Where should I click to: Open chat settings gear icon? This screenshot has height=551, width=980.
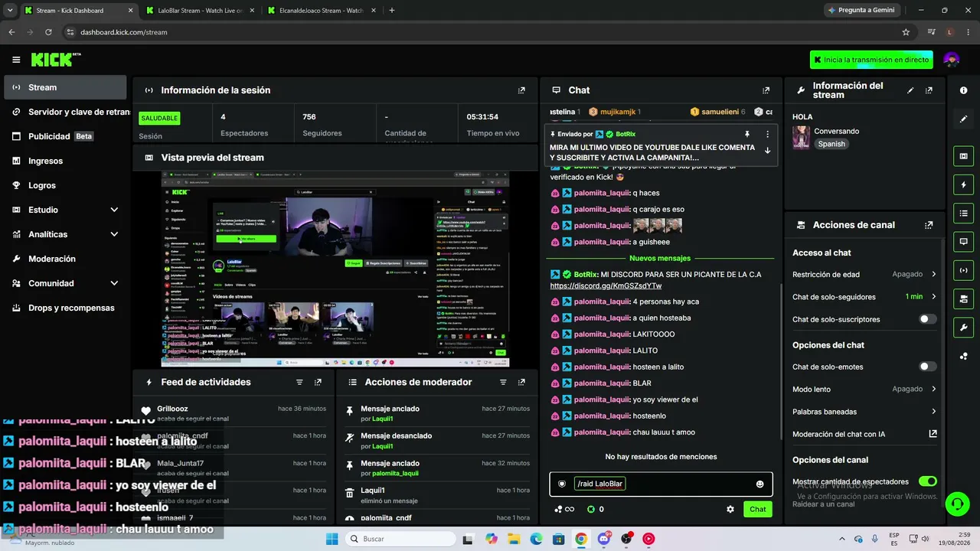coord(730,509)
